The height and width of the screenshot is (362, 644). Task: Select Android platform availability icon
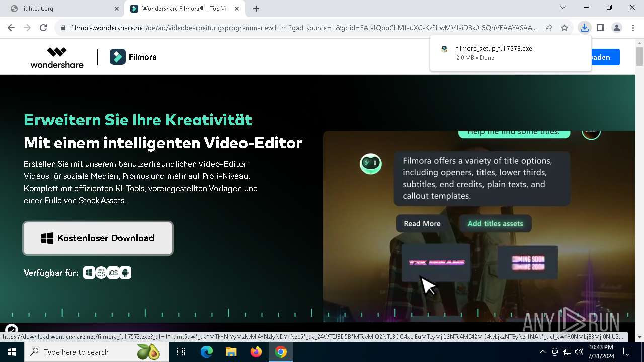(126, 273)
